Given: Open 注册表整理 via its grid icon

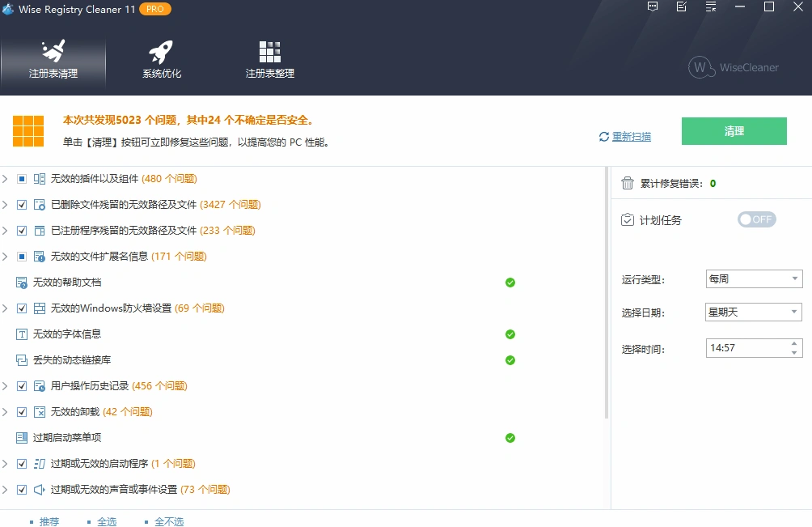Looking at the screenshot, I should (270, 50).
